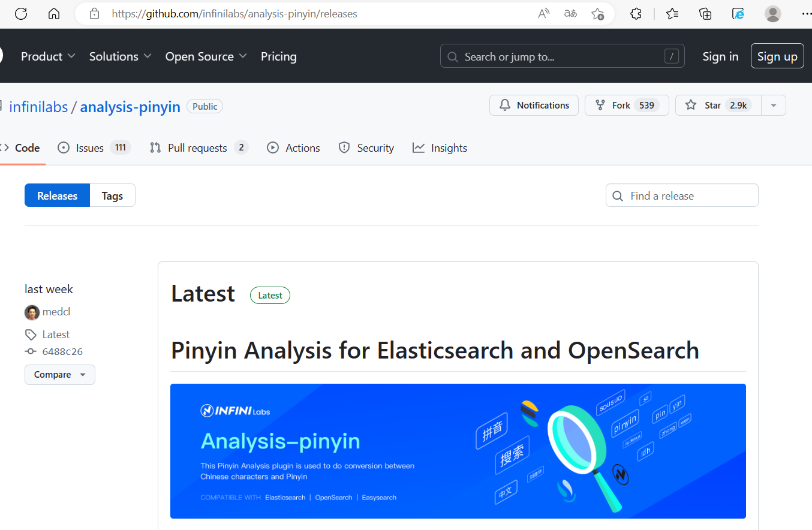Click the Sign up button
This screenshot has width=812, height=530.
(x=777, y=56)
